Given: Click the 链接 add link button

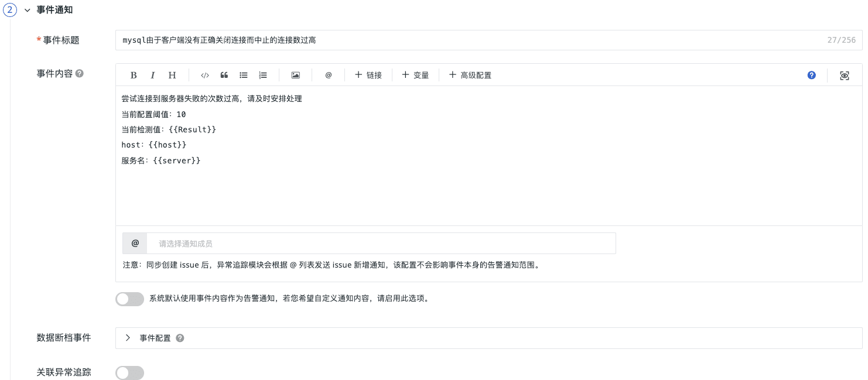Looking at the screenshot, I should pos(368,75).
